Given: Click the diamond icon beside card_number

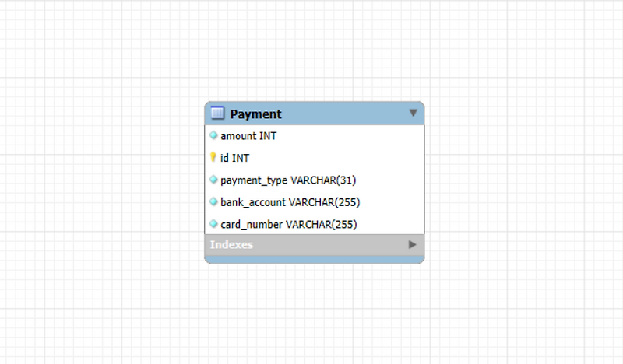Looking at the screenshot, I should coord(213,224).
